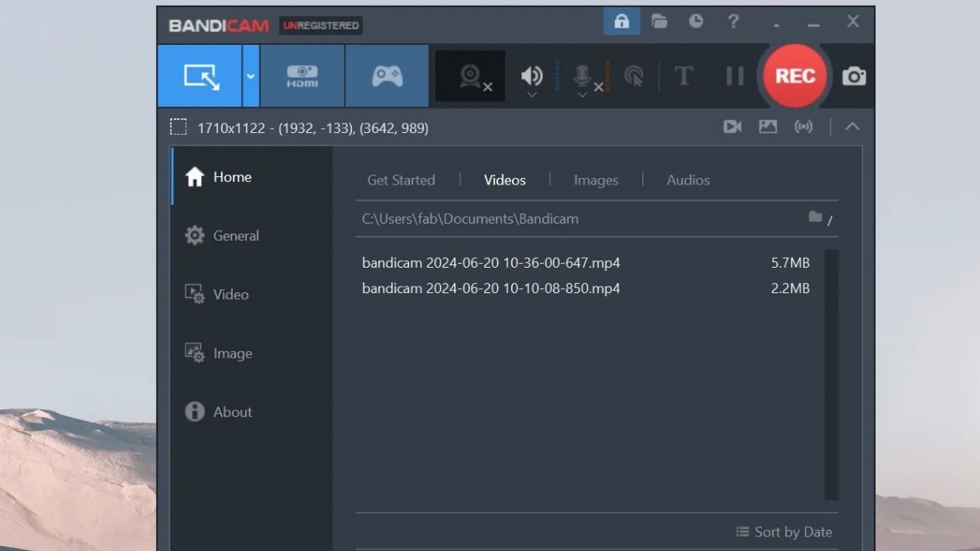
Task: Expand the arrow under the speaker icon
Action: click(x=532, y=96)
